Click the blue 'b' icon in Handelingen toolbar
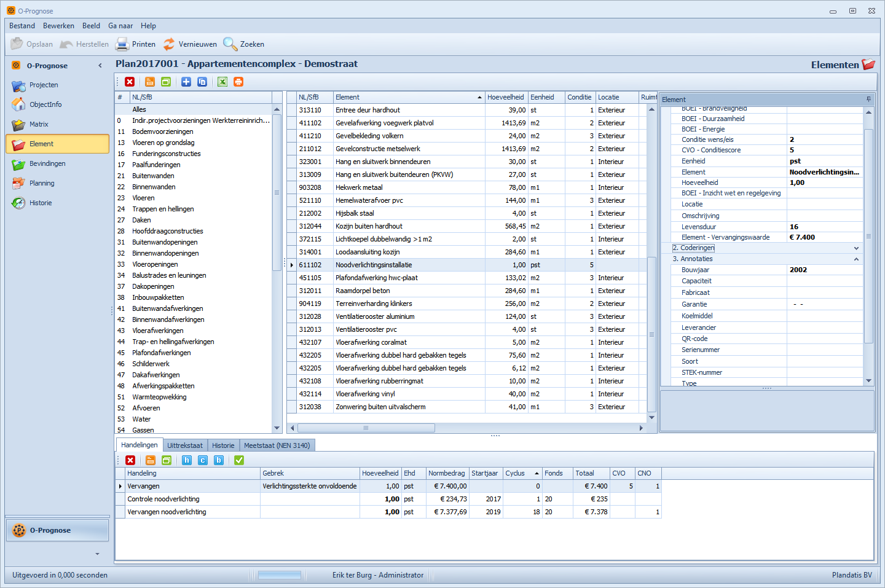Viewport: 885px width, 588px height. tap(219, 460)
